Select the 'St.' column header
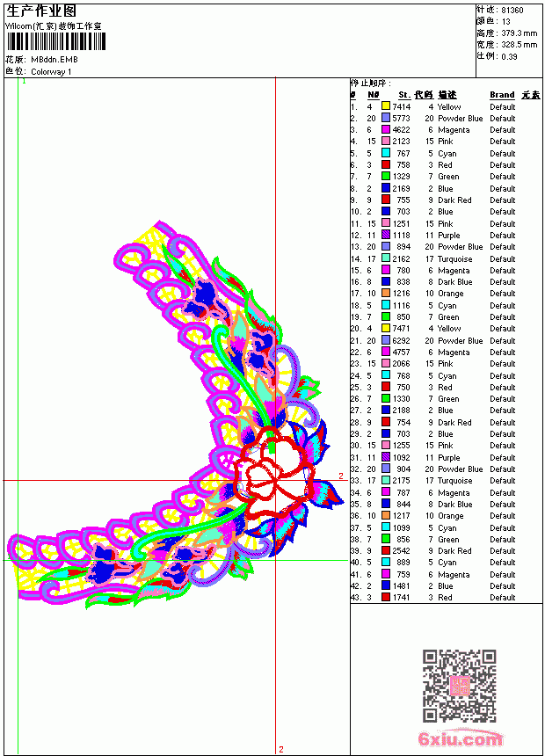The height and width of the screenshot is (756, 545). [404, 95]
